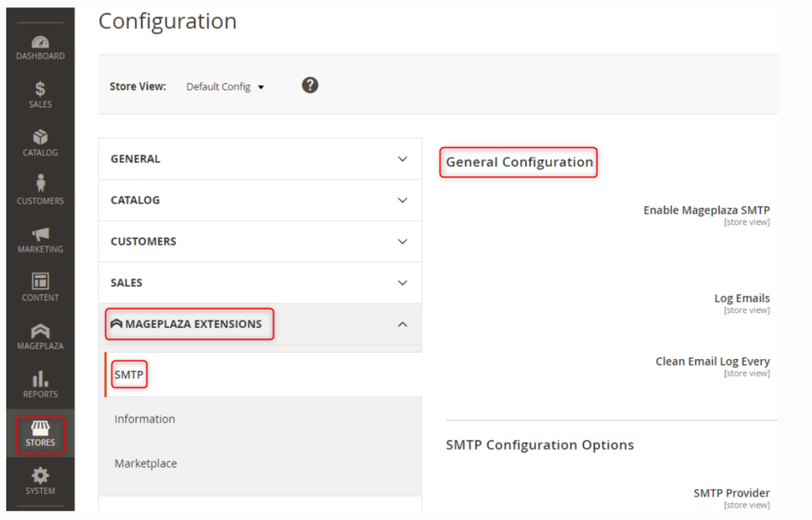The height and width of the screenshot is (520, 812).
Task: Expand the GENERAL configuration section
Action: [260, 159]
